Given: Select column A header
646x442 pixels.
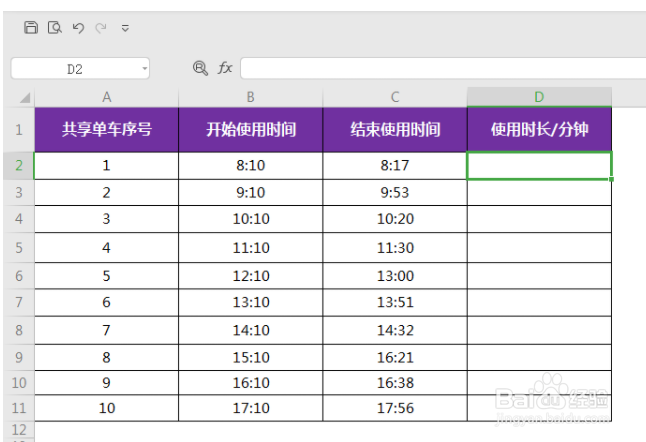Looking at the screenshot, I should point(107,97).
